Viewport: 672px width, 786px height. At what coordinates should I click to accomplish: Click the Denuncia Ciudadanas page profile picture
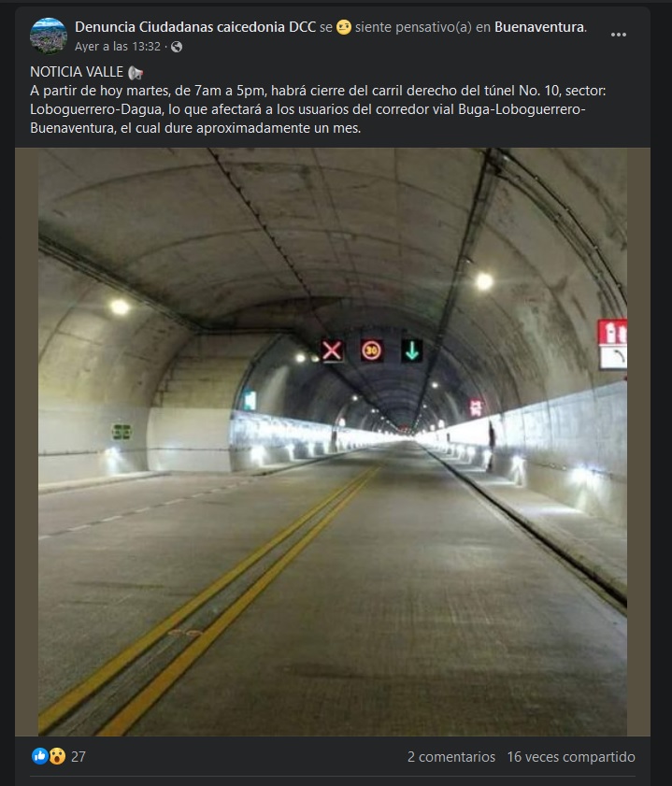point(49,36)
